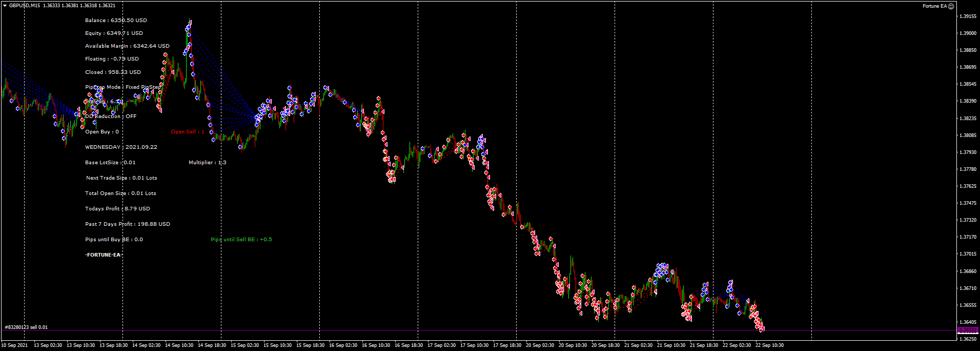Viewport: 980px width, 351px height.
Task: Click the DD Reduction : OFF label
Action: click(x=111, y=116)
